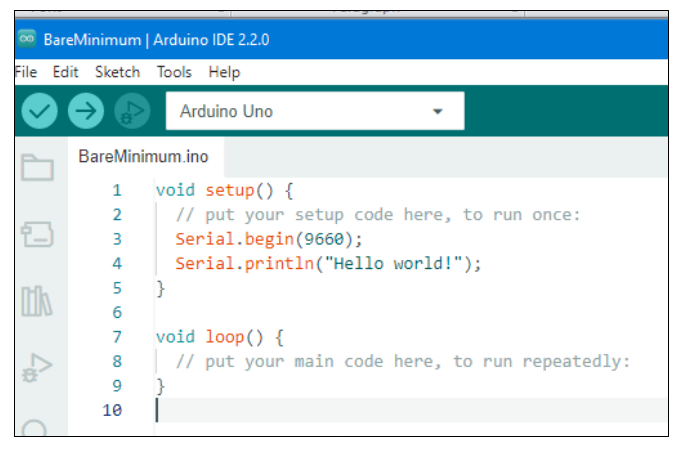Click the comment 'put your setup code here'
The height and width of the screenshot is (449, 685).
click(378, 214)
